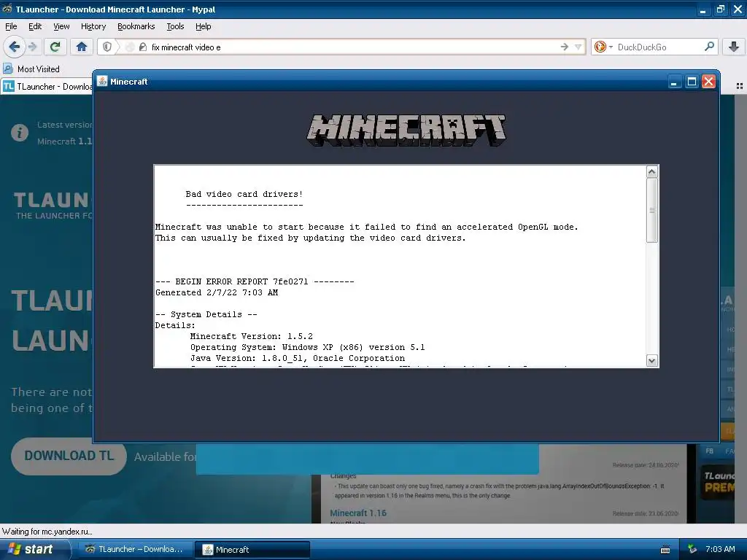Click the 'Operating System: Windows XP' line

tap(307, 347)
